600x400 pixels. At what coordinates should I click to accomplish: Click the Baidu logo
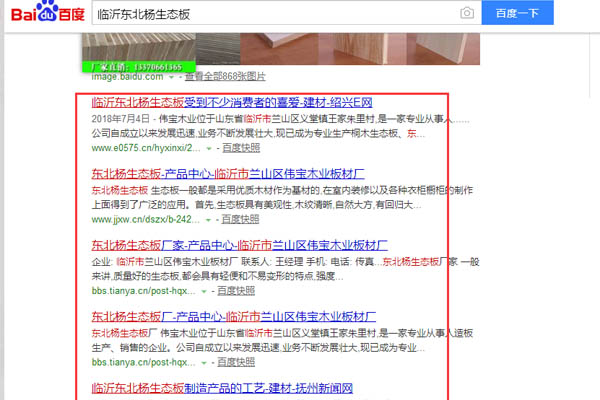47,11
